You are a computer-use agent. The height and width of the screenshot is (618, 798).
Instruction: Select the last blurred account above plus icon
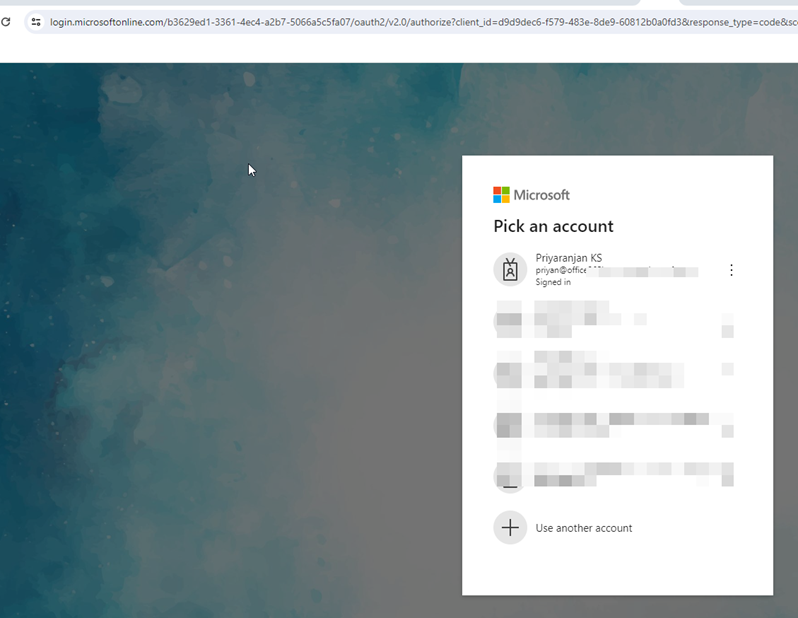point(600,475)
